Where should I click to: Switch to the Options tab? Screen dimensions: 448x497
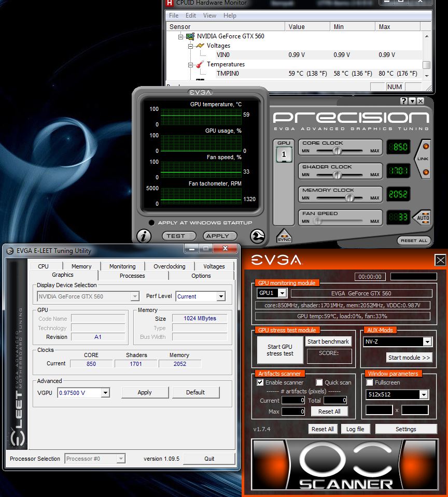click(x=201, y=276)
